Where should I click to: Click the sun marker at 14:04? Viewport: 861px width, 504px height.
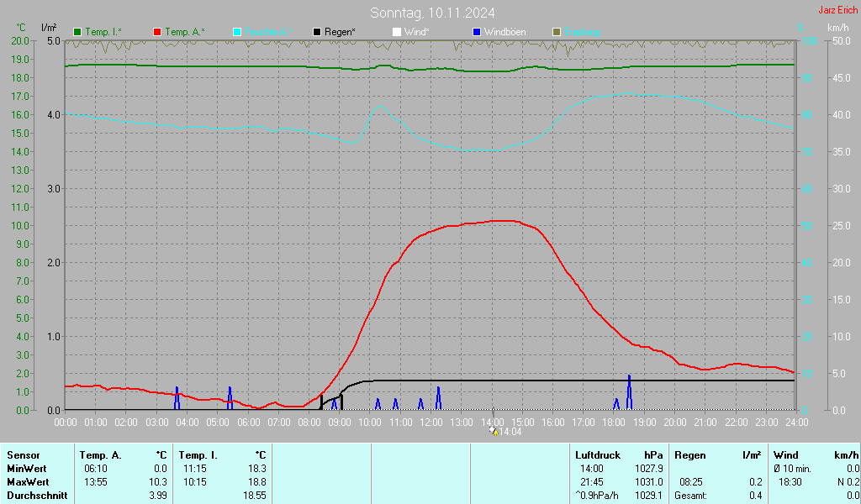click(494, 431)
